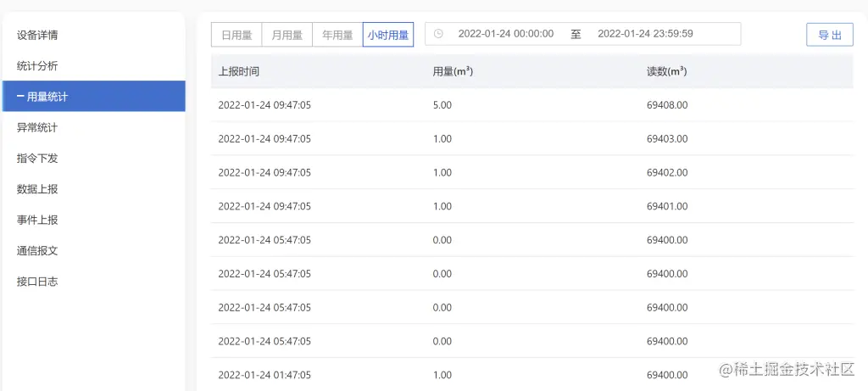Image resolution: width=868 pixels, height=391 pixels.
Task: Open 指令下发 in the sidebar
Action: coord(37,159)
